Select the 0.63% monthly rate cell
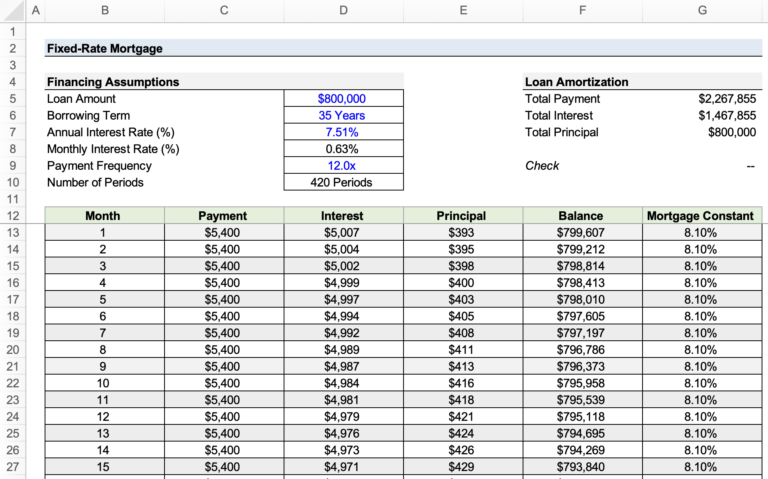This screenshot has width=768, height=479. [x=343, y=148]
